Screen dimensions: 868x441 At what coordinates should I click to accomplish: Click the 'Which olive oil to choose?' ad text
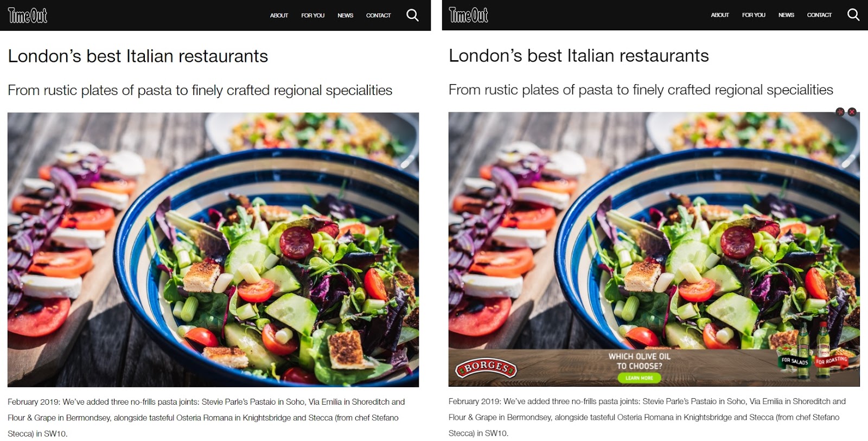pos(640,361)
